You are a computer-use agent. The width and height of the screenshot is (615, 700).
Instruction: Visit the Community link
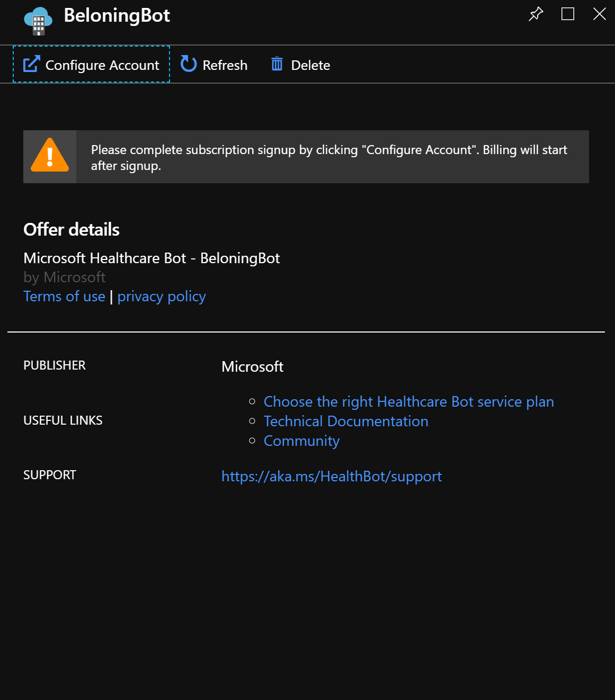point(301,441)
